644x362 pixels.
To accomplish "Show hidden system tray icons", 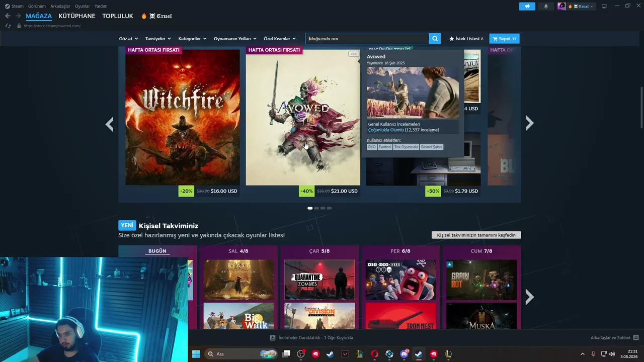I will [x=583, y=354].
